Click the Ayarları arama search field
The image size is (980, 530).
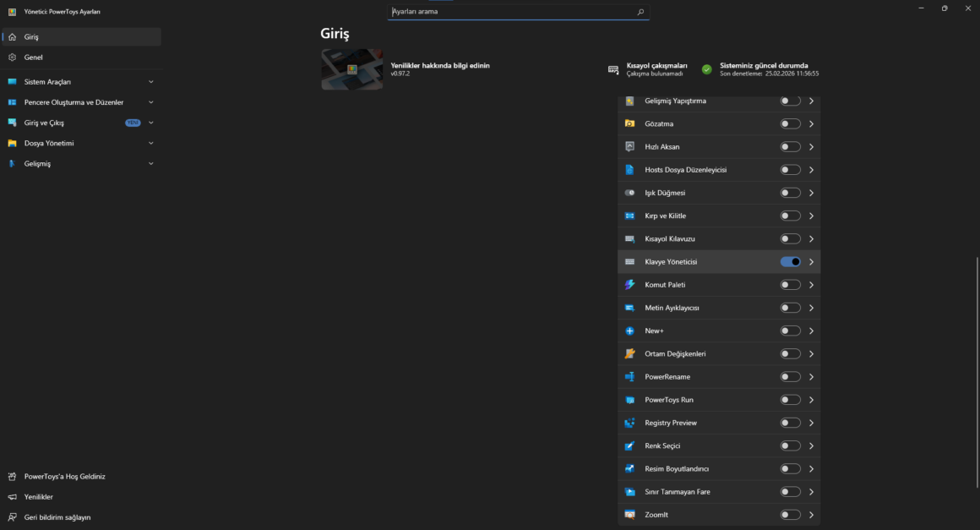(511, 13)
